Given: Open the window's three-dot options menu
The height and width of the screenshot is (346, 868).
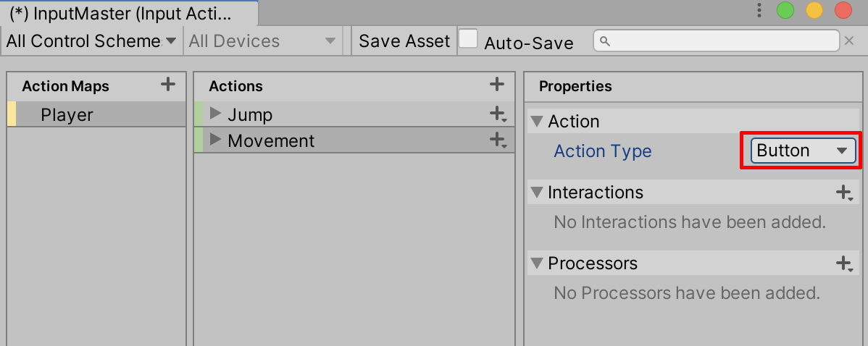Looking at the screenshot, I should [x=759, y=10].
